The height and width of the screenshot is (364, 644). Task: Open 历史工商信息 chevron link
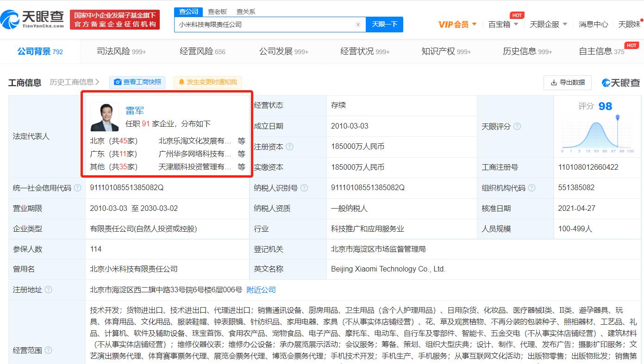pyautogui.click(x=75, y=82)
